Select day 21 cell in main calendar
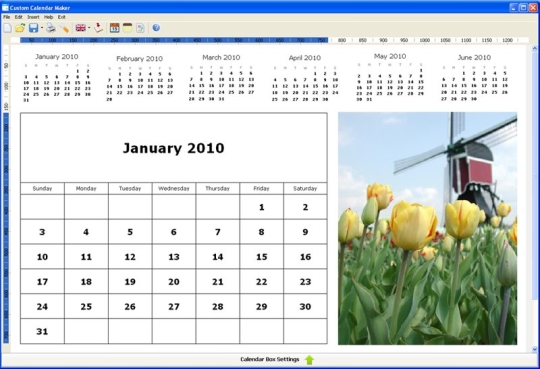 tap(218, 281)
